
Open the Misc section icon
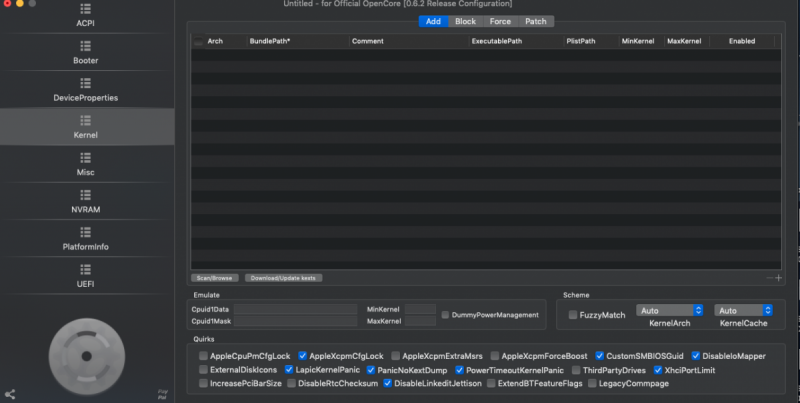click(x=86, y=158)
